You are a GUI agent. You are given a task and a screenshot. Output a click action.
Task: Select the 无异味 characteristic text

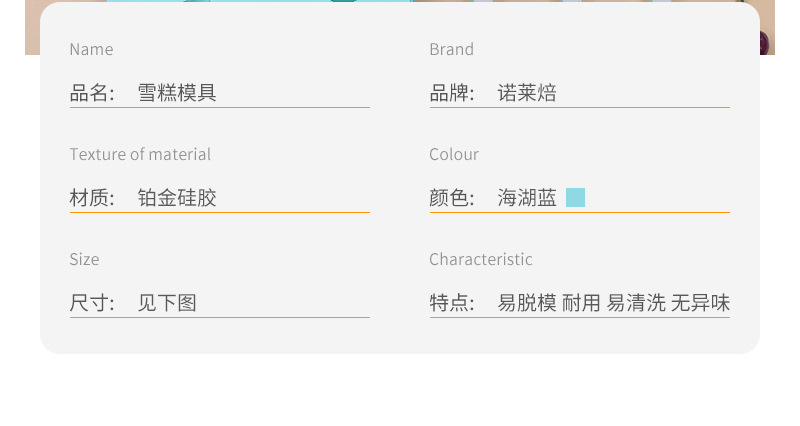pyautogui.click(x=700, y=303)
